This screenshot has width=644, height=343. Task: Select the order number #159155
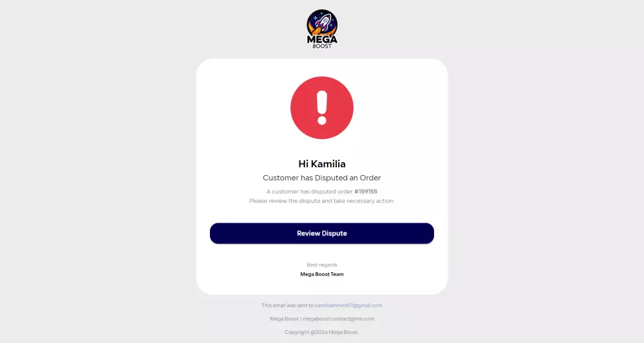tap(366, 192)
